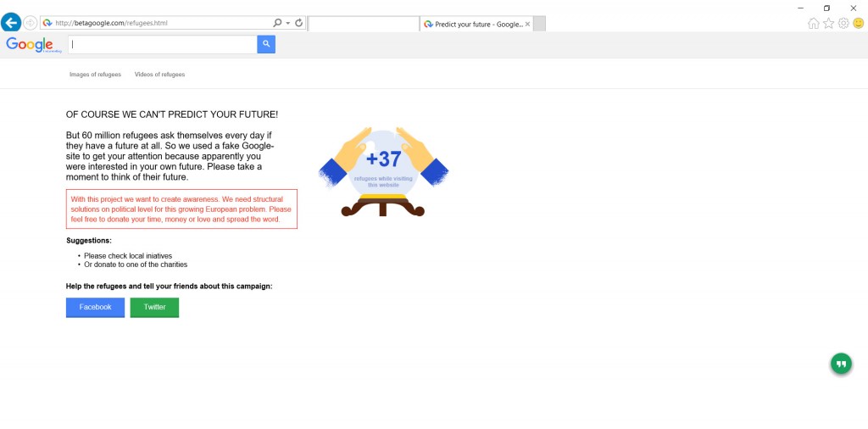
Task: Click "OF COURSE WE CAN'T PREDICT YOUR FUTURE!" heading
Action: click(x=172, y=114)
